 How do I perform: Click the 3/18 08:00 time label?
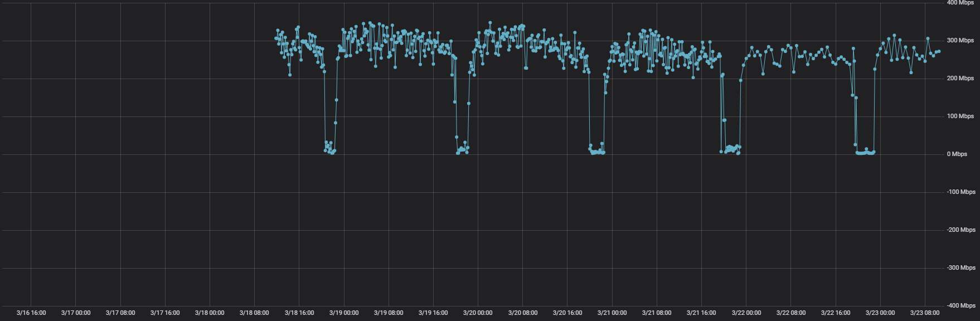click(x=254, y=313)
